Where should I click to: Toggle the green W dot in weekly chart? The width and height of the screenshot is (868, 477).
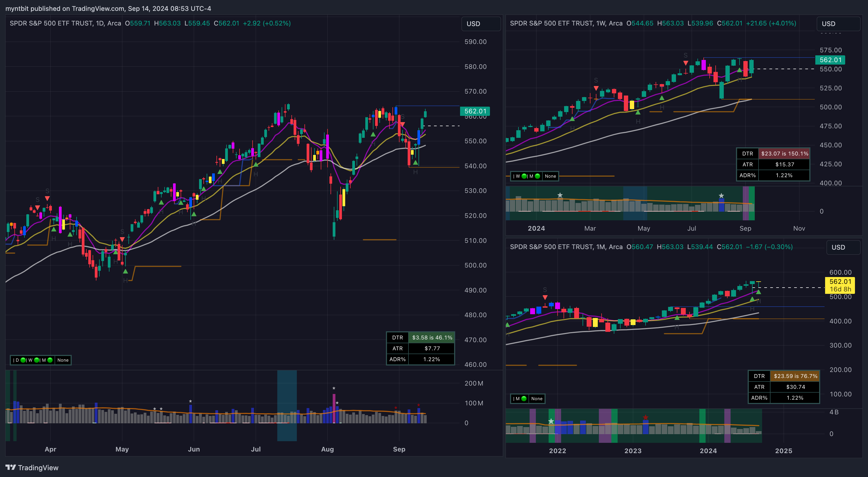coord(524,176)
